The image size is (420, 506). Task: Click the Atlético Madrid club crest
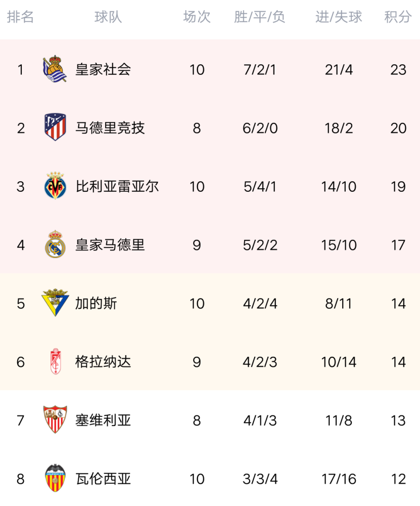[x=55, y=127]
